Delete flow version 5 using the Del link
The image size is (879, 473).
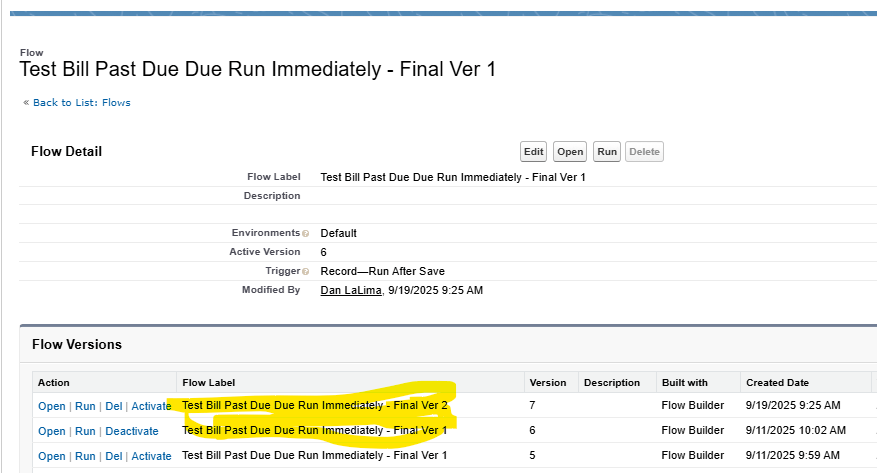[114, 456]
